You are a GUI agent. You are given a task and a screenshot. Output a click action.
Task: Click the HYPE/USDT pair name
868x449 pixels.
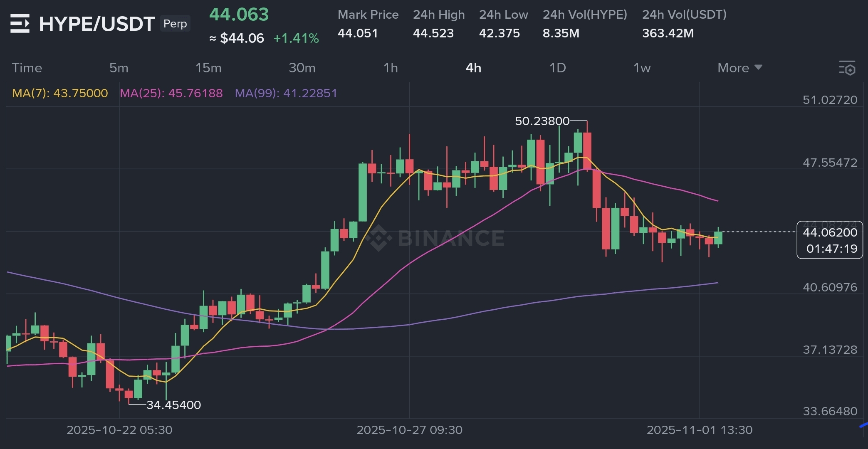[96, 24]
